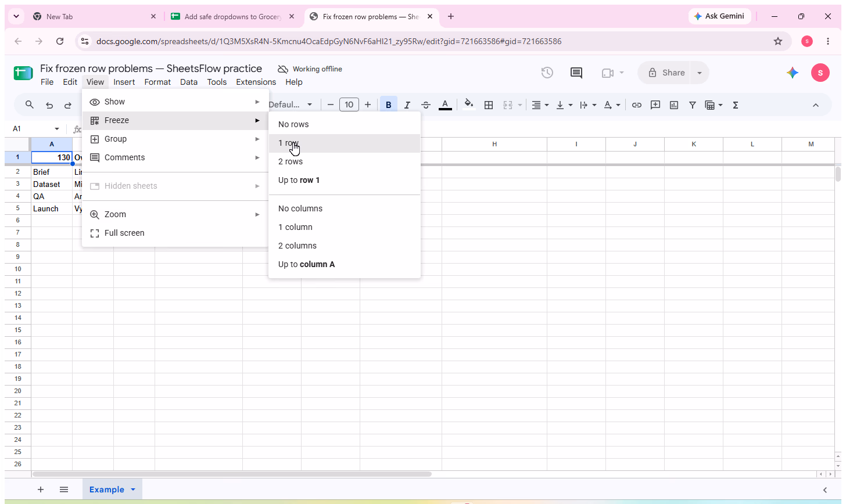Open the Example sheet tab dropdown arrow
The height and width of the screenshot is (504, 846).
(133, 489)
